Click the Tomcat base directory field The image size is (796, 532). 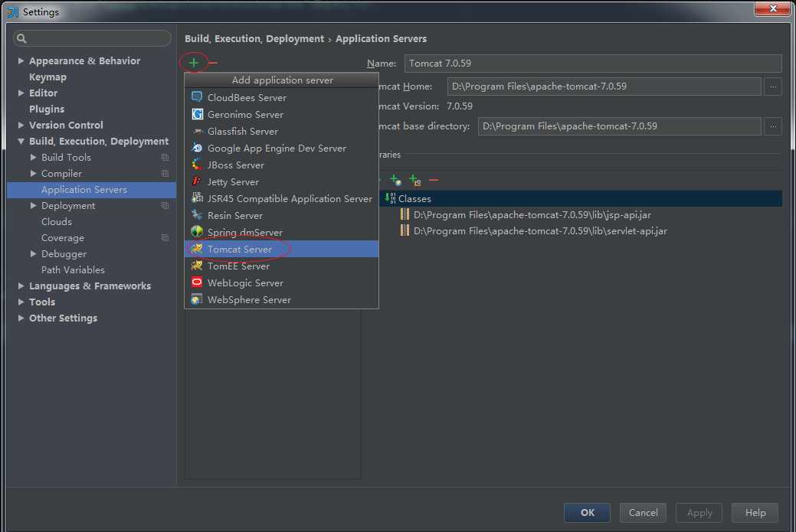pyautogui.click(x=619, y=126)
